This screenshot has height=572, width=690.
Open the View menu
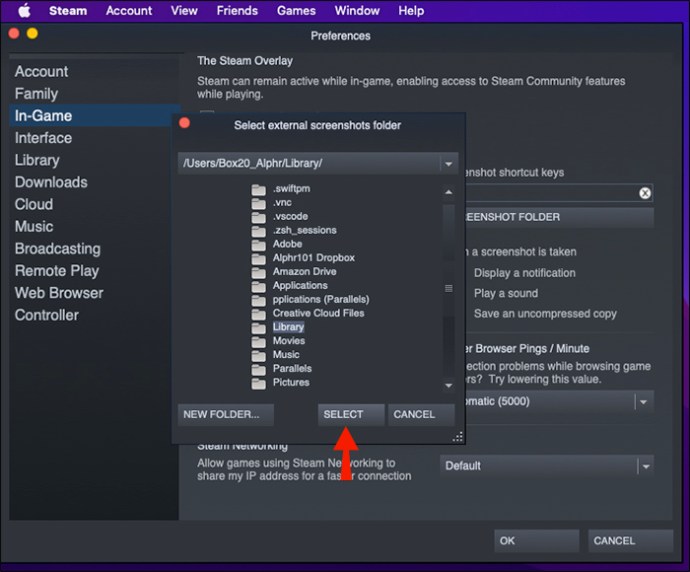pos(184,11)
